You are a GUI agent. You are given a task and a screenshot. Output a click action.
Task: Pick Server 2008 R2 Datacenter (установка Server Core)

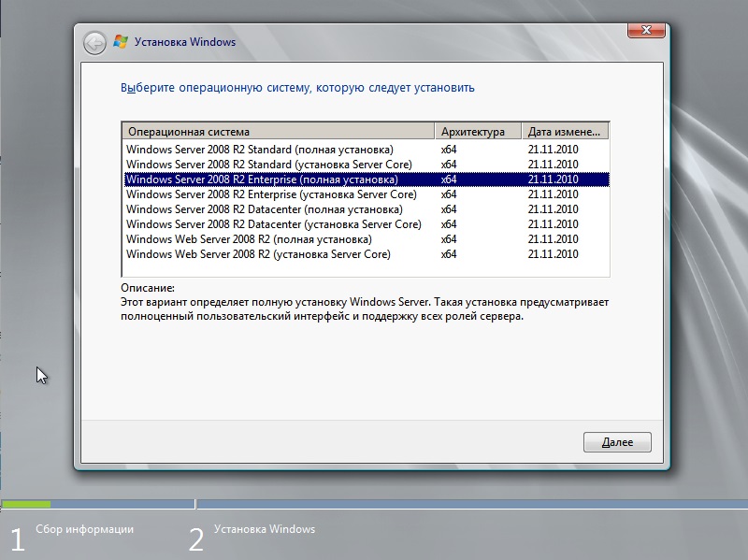tap(367, 224)
